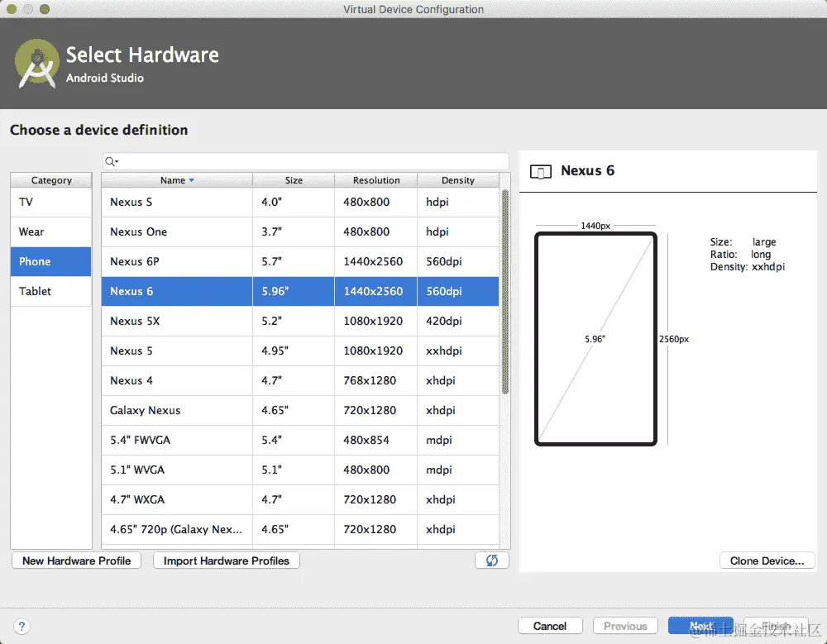Select the Tablet category
Image resolution: width=827 pixels, height=644 pixels.
coord(50,291)
